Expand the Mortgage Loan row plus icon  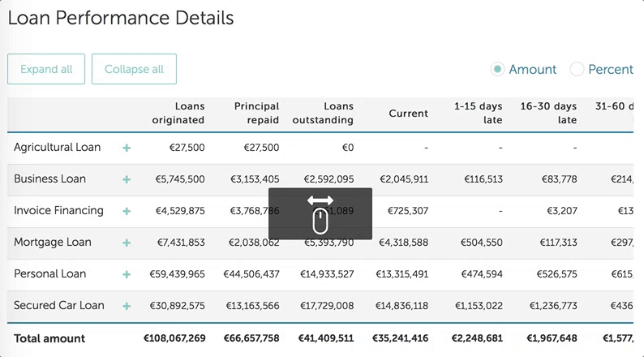[x=127, y=243]
